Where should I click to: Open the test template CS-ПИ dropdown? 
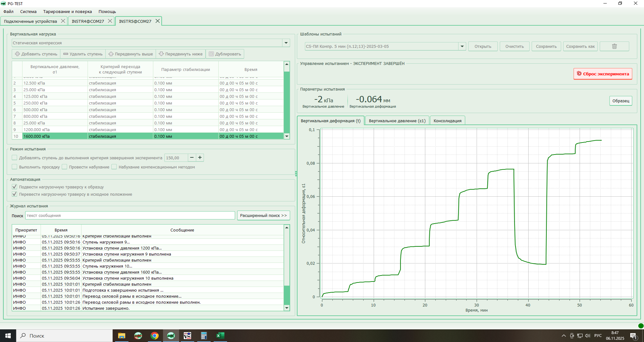(462, 46)
